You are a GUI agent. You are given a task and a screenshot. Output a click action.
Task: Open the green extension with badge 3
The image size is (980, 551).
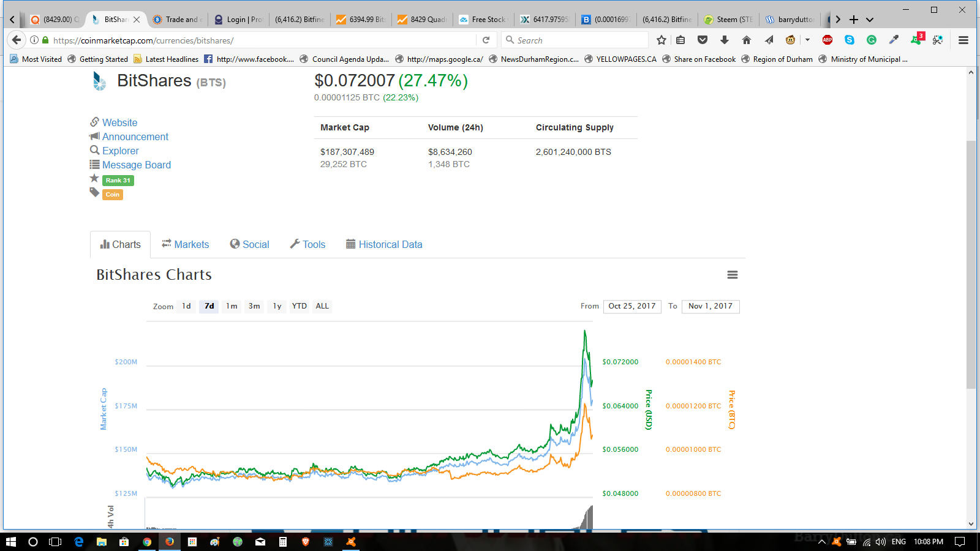(x=917, y=39)
